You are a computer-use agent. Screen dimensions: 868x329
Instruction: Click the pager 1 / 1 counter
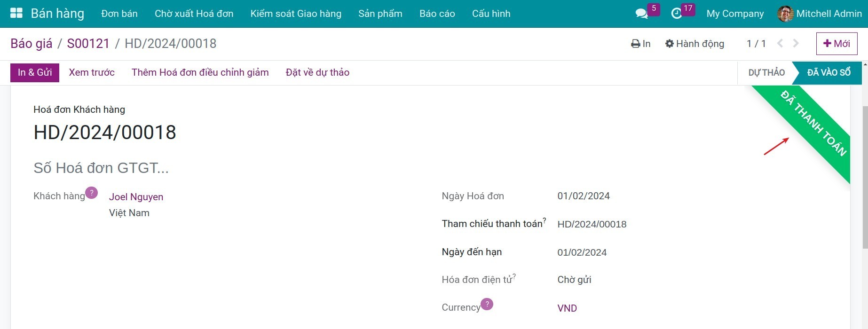click(756, 44)
